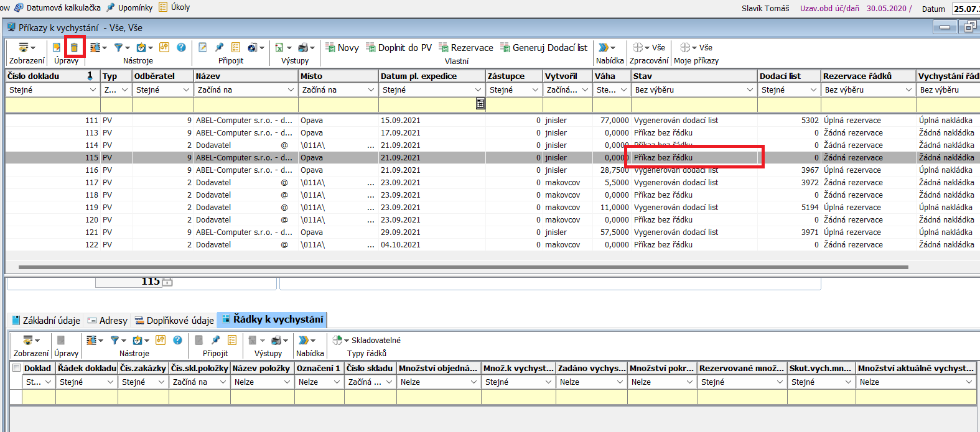
Task: Click the pin attachment icon in Připojit
Action: pyautogui.click(x=219, y=47)
